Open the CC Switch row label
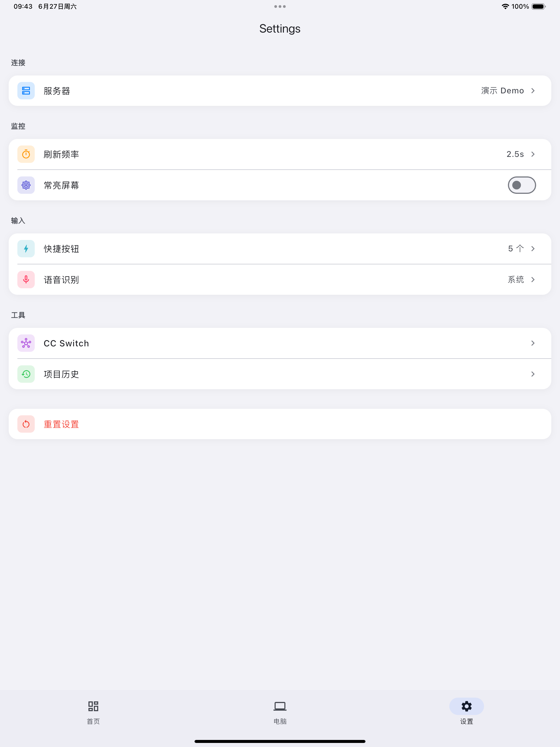Screen dimensions: 560x747 [x=66, y=343]
